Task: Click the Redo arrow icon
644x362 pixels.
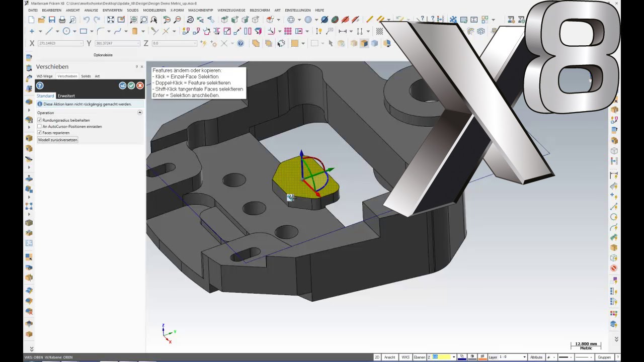Action: 97,20
